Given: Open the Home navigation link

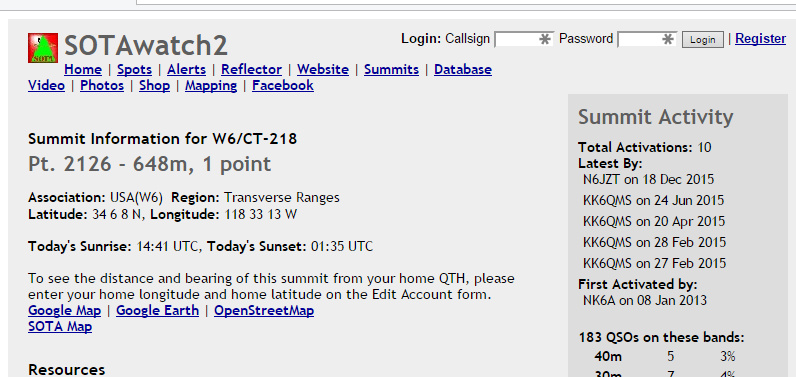Looking at the screenshot, I should tap(83, 70).
